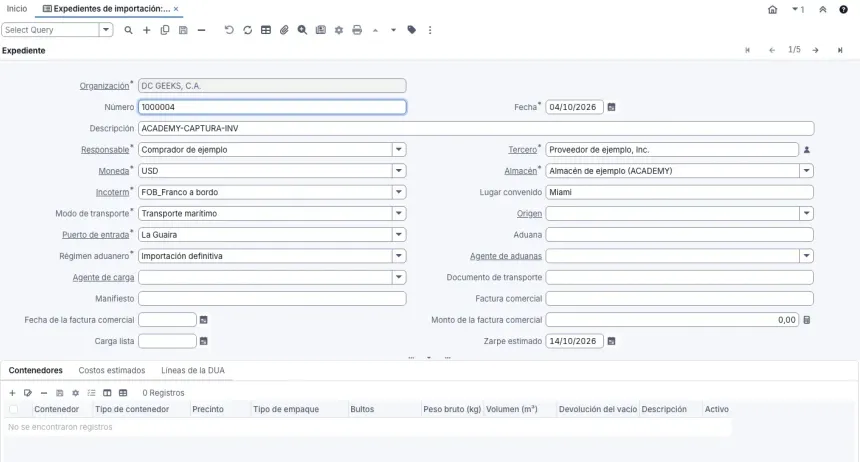Delete record with the main toolbar minus icon
The image size is (860, 462).
pos(201,30)
